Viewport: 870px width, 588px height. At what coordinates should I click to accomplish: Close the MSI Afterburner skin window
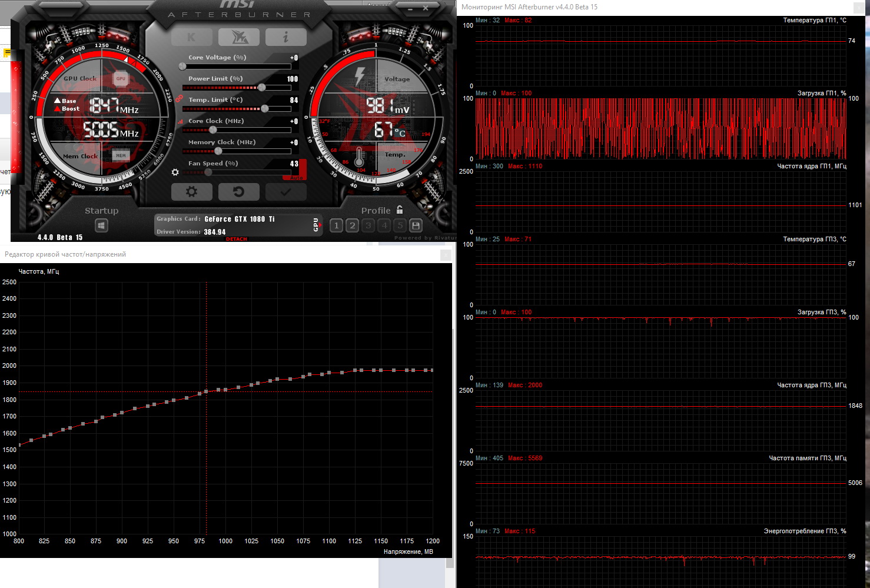click(x=426, y=8)
